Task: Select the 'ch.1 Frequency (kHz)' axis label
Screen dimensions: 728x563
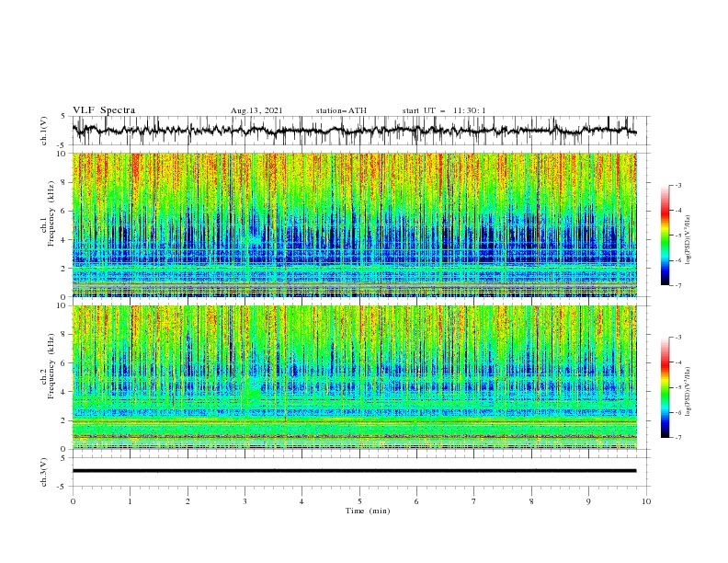Action: (x=48, y=214)
